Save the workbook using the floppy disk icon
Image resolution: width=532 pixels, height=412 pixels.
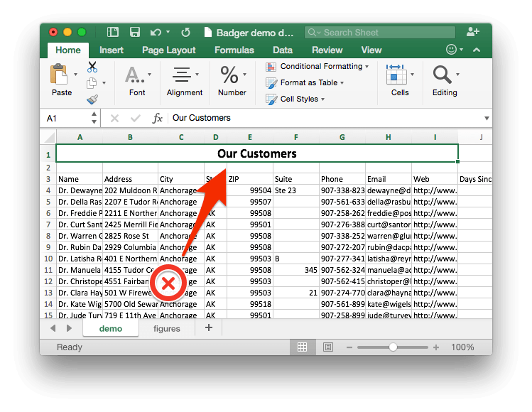(135, 32)
